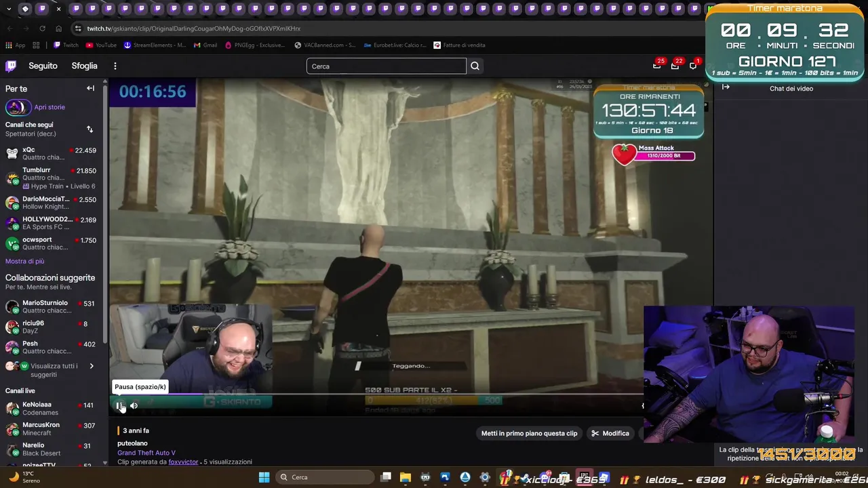Click the Modifica clip button
Viewport: 868px width, 488px height.
610,433
